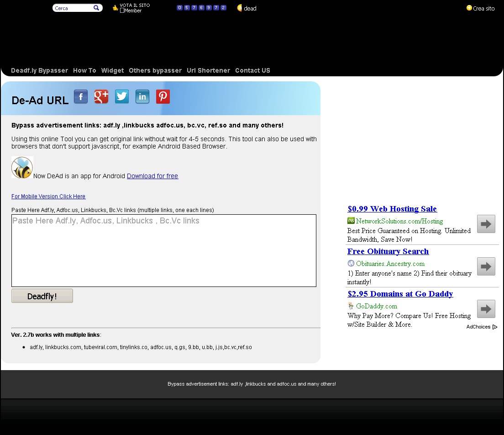
Task: Click the yellow icon beside 'dead'
Action: pos(240,8)
